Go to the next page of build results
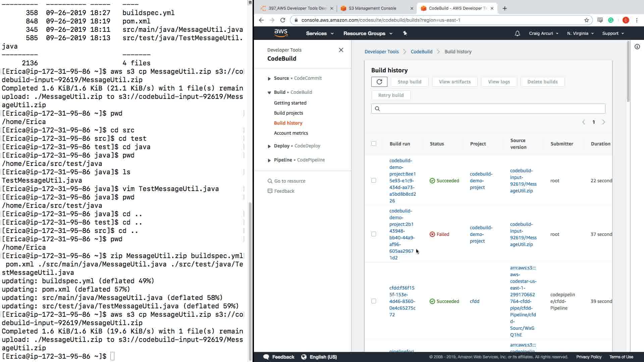Viewport: 644px width, 362px height. [603, 122]
